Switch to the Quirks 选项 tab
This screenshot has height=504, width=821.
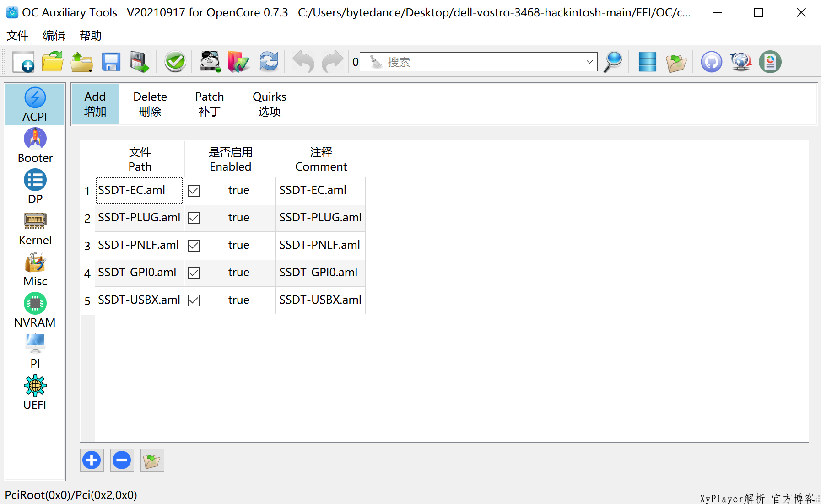pos(269,104)
